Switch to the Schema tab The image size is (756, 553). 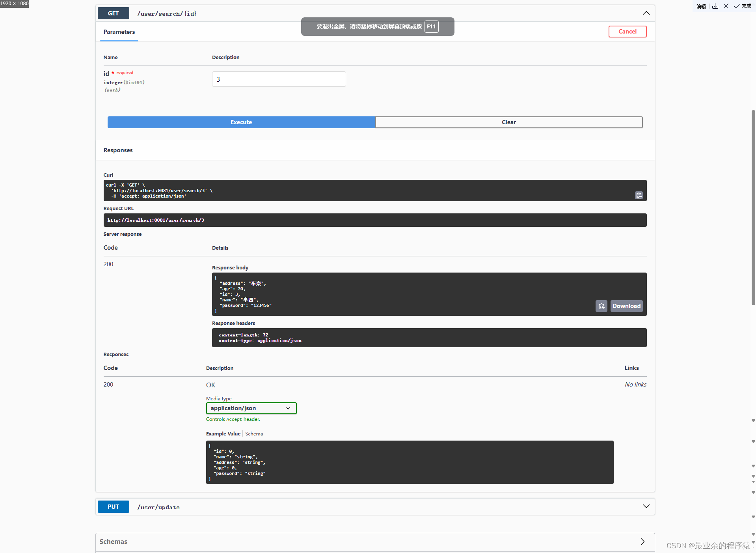click(254, 434)
